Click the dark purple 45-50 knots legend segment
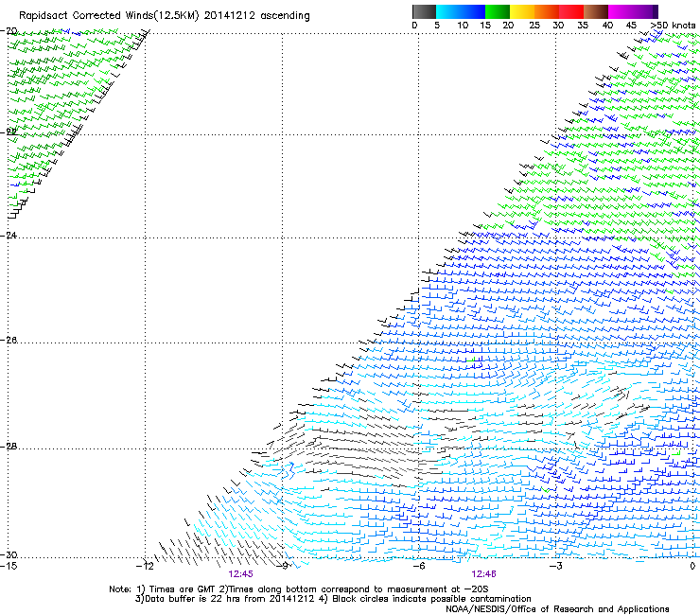Screen dimensions: 700x615 (x=645, y=11)
